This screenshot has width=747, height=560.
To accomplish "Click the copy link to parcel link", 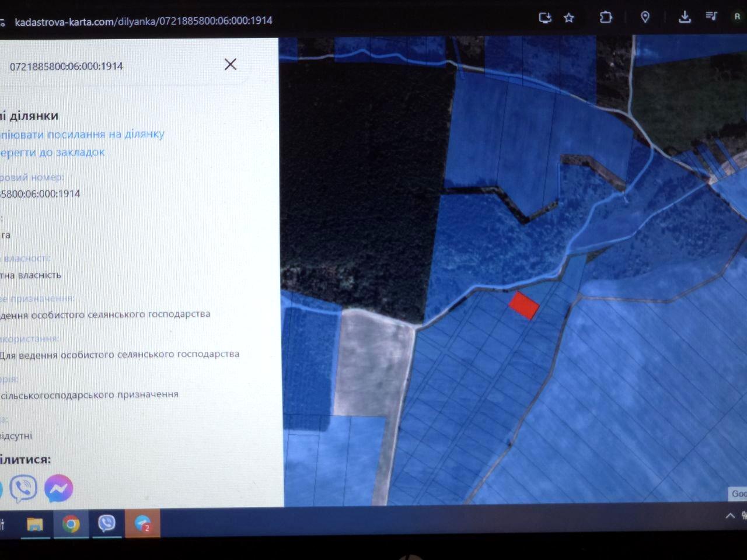I will pyautogui.click(x=82, y=134).
